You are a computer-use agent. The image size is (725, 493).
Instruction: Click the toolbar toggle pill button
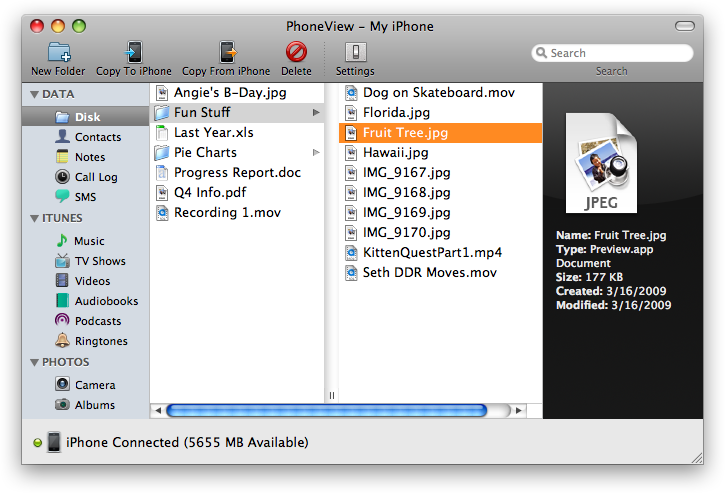point(685,26)
